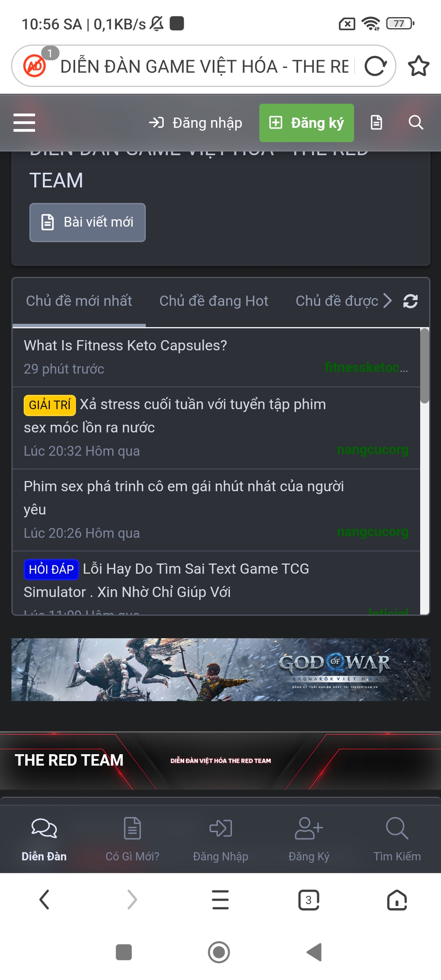Image resolution: width=441 pixels, height=980 pixels.
Task: Go to browser home page icon
Action: 397,900
